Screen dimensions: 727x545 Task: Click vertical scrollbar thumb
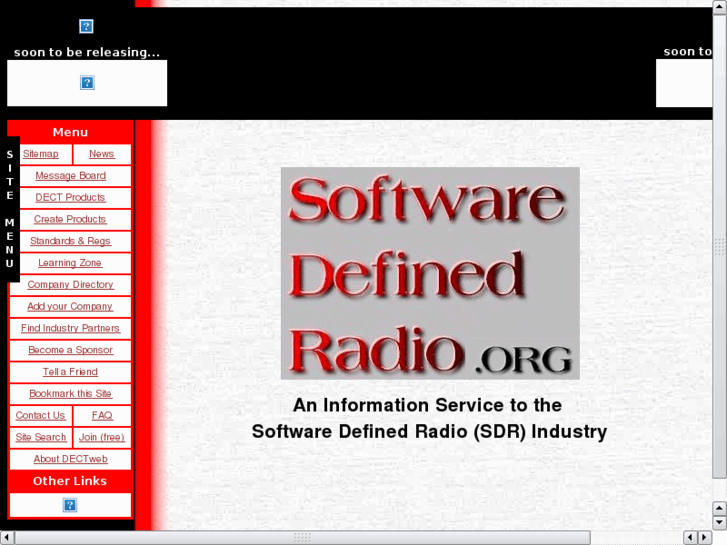click(720, 246)
